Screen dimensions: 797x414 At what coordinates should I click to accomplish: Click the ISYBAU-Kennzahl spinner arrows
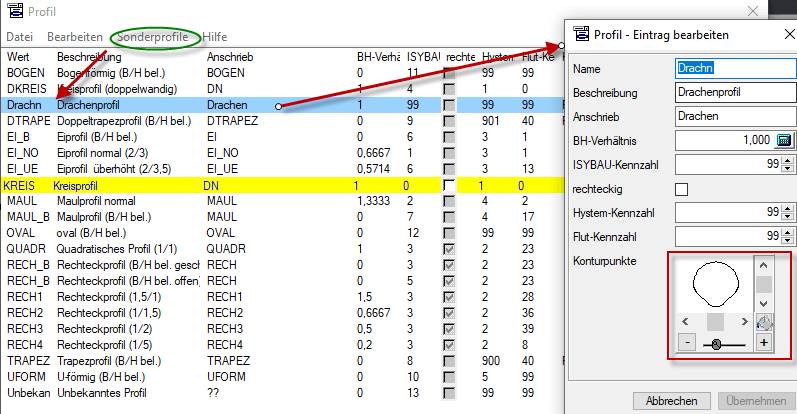point(784,164)
